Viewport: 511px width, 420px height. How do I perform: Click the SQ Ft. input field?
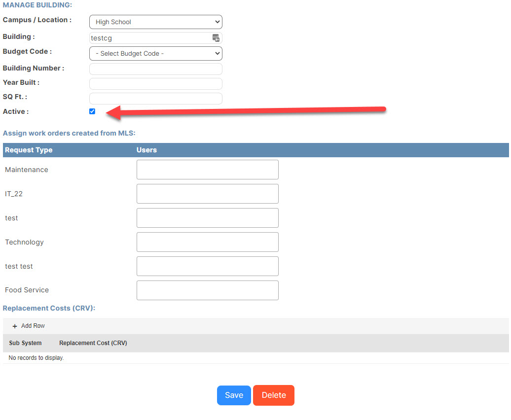pyautogui.click(x=156, y=98)
